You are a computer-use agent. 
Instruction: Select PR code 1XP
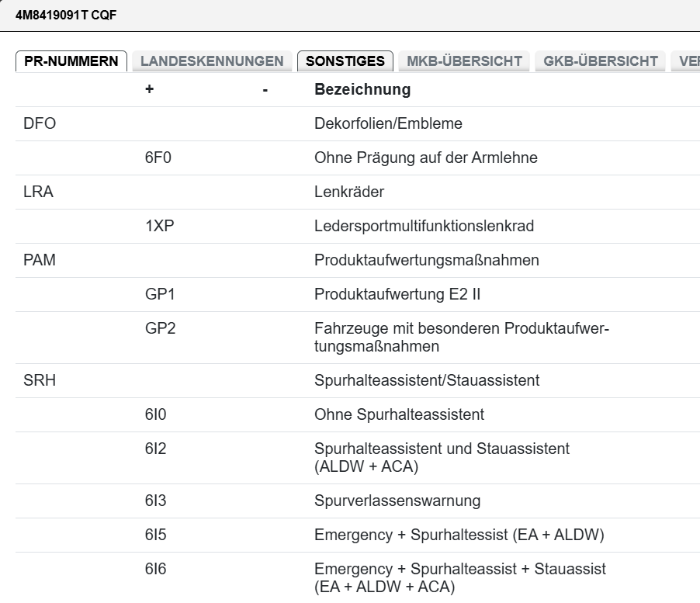point(158,227)
